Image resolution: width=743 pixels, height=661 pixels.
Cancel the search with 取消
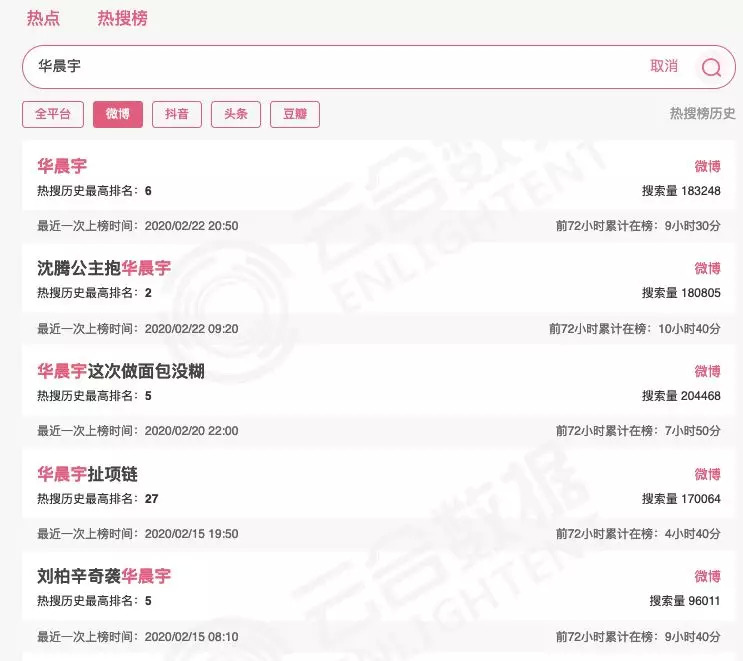664,66
